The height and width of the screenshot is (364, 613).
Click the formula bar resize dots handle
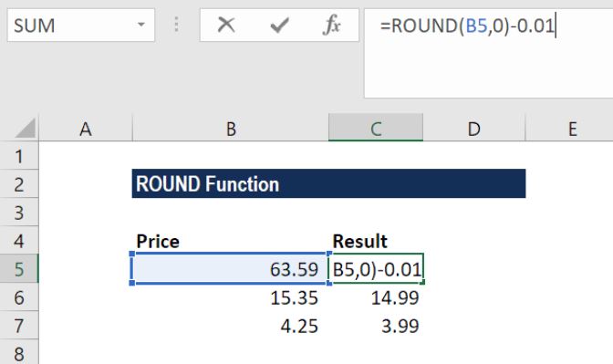coord(177,25)
